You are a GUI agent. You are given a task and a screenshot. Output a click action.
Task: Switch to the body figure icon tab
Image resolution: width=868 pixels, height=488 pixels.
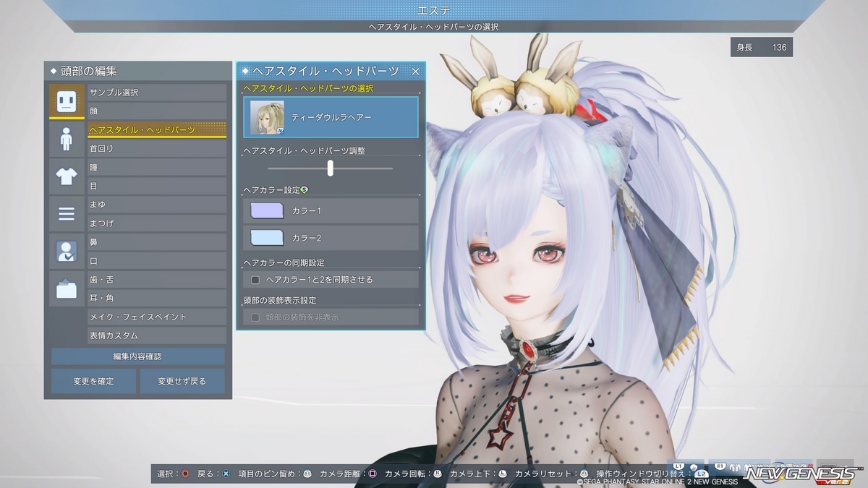(x=67, y=139)
